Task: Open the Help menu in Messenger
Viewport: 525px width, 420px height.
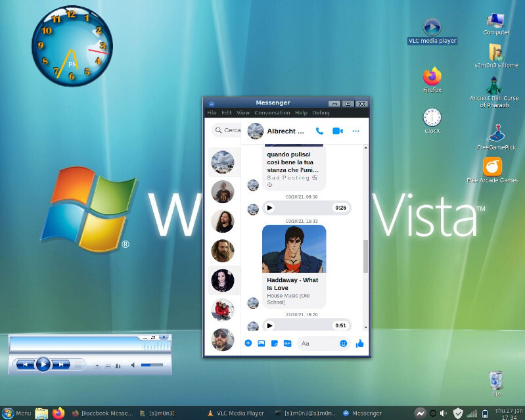Action: [x=302, y=112]
